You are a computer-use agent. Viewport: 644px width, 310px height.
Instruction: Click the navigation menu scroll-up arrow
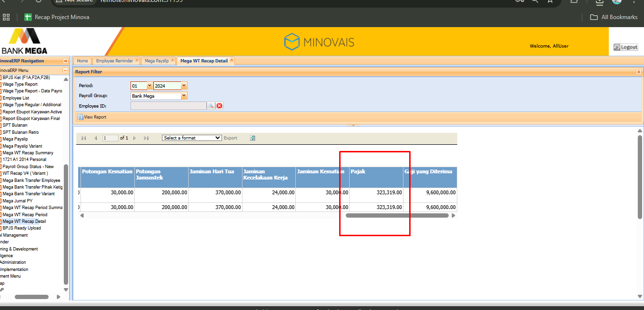click(x=66, y=79)
